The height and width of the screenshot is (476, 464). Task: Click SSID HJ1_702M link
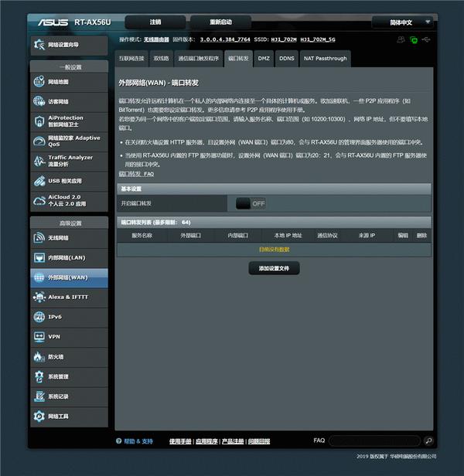(284, 39)
